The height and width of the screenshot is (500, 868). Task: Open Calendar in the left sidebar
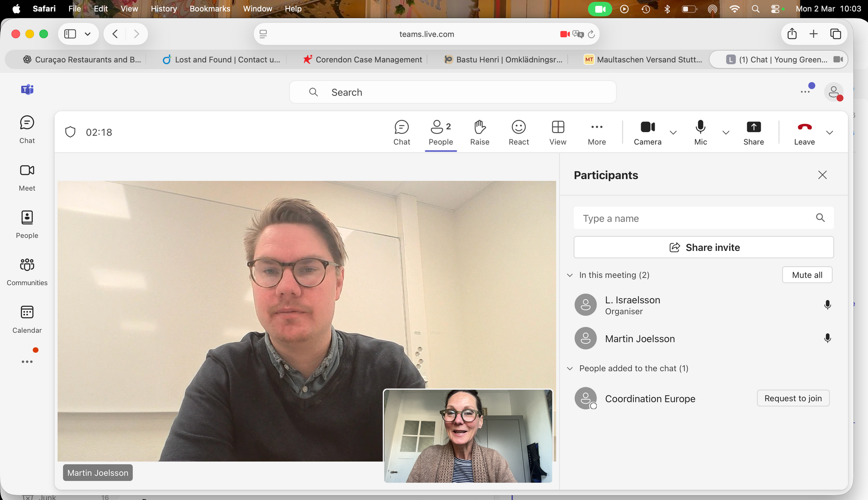27,320
